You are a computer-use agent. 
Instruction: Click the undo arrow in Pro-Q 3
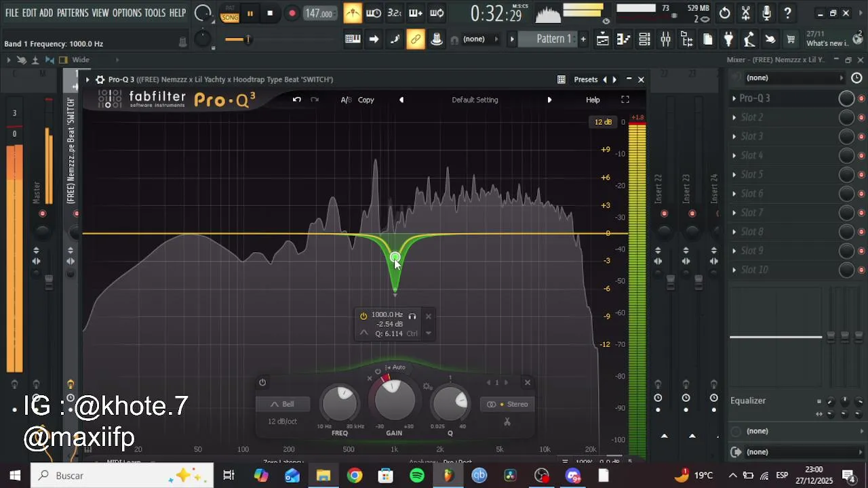pyautogui.click(x=296, y=100)
